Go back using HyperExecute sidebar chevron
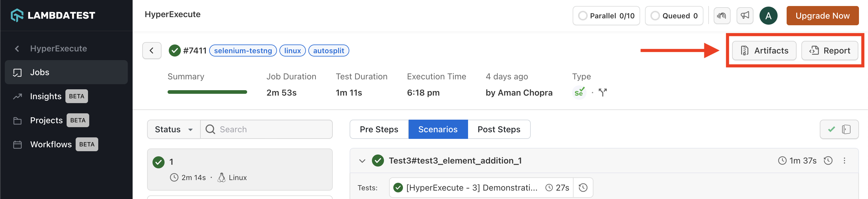The width and height of the screenshot is (868, 199). click(x=17, y=49)
